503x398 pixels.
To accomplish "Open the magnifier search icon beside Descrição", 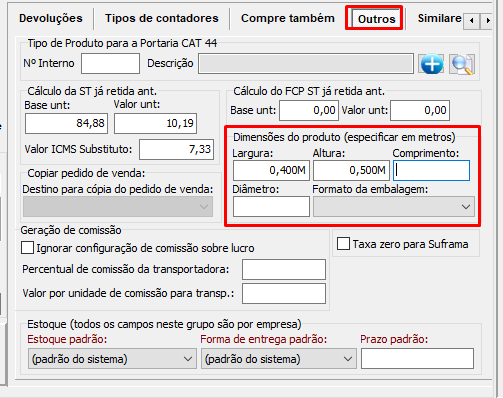I will click(462, 64).
